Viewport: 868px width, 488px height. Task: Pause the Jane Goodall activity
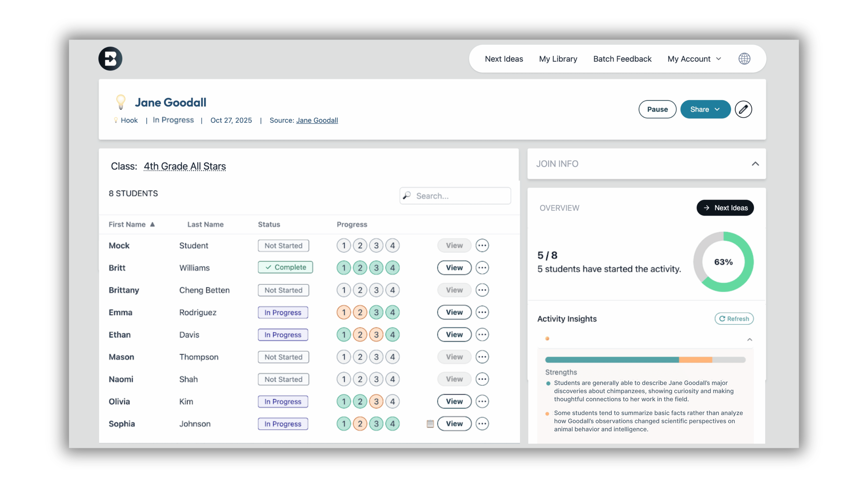tap(657, 109)
